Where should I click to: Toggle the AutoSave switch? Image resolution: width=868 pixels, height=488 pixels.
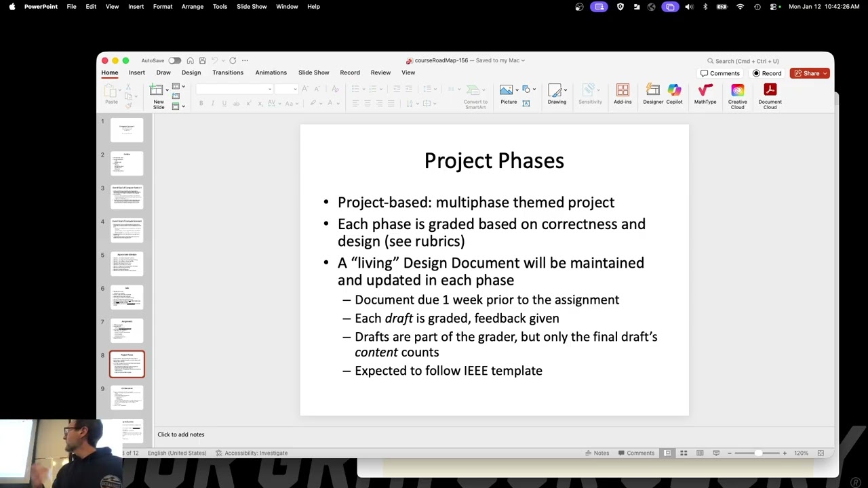point(175,60)
